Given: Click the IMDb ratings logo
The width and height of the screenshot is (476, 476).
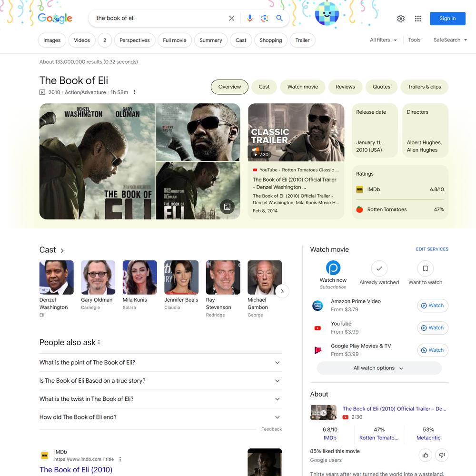Looking at the screenshot, I should click(359, 189).
